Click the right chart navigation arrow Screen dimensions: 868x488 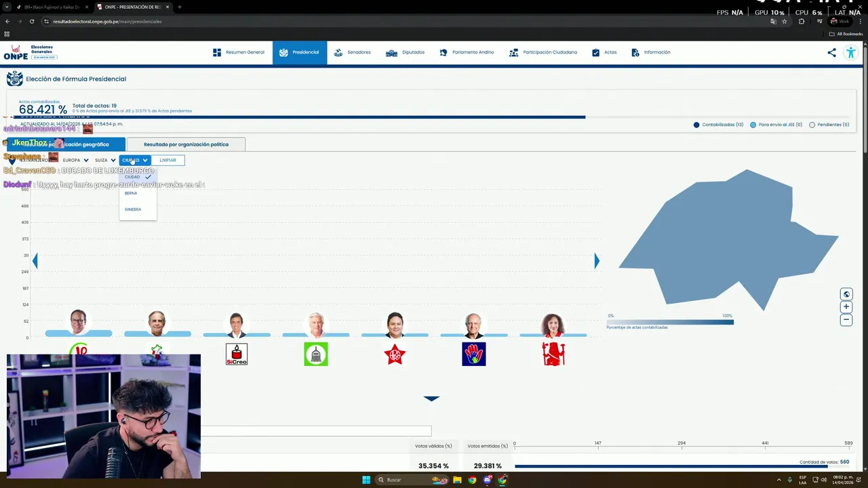[x=597, y=261]
